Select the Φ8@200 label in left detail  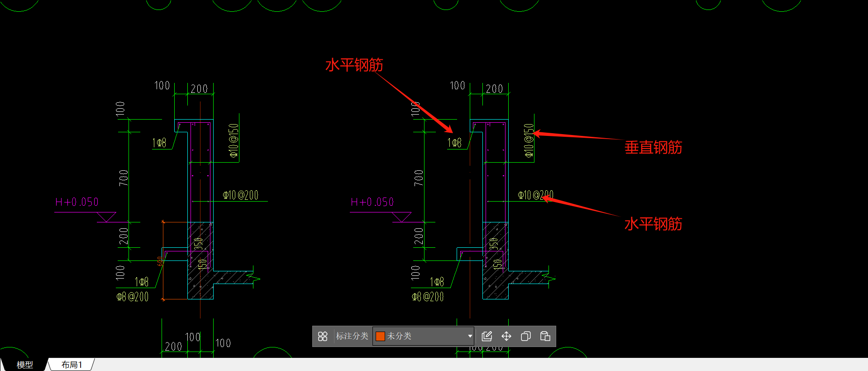133,297
